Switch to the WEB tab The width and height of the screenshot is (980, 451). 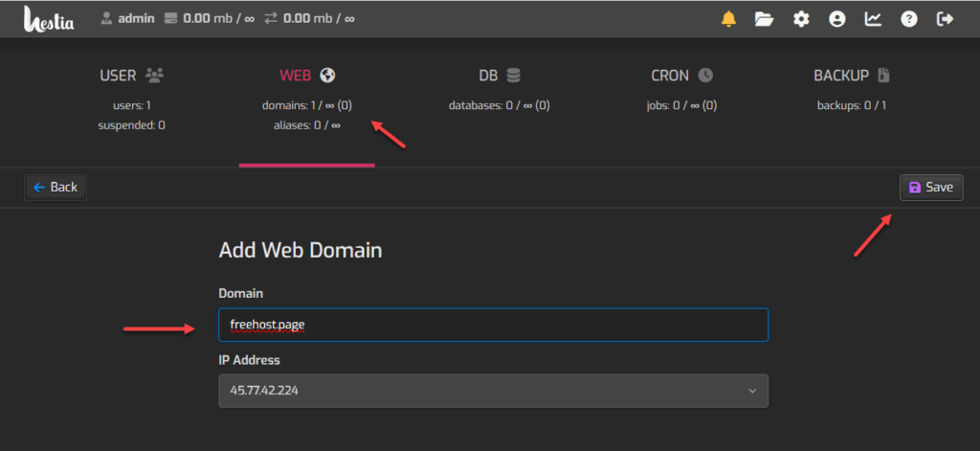[306, 76]
